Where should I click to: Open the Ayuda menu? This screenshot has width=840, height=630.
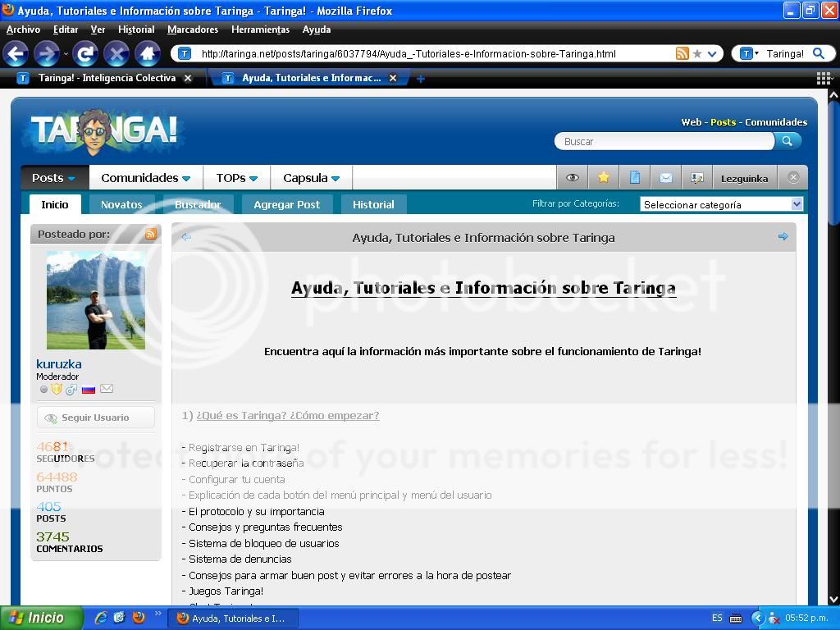(x=316, y=30)
